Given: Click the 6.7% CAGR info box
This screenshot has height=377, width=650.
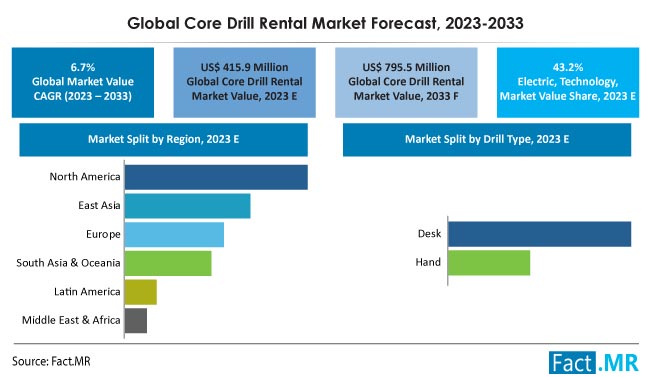Looking at the screenshot, I should [83, 82].
